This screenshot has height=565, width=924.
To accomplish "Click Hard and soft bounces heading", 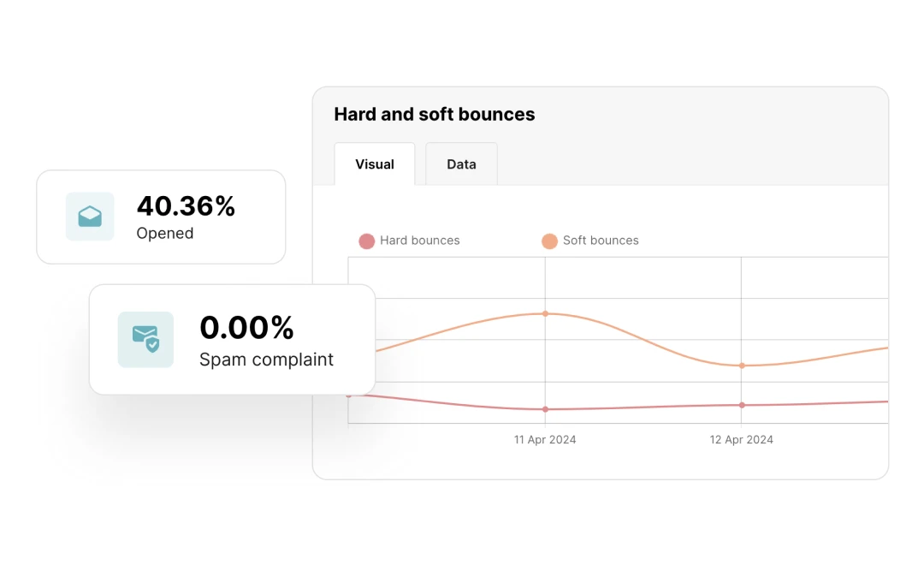I will (435, 115).
